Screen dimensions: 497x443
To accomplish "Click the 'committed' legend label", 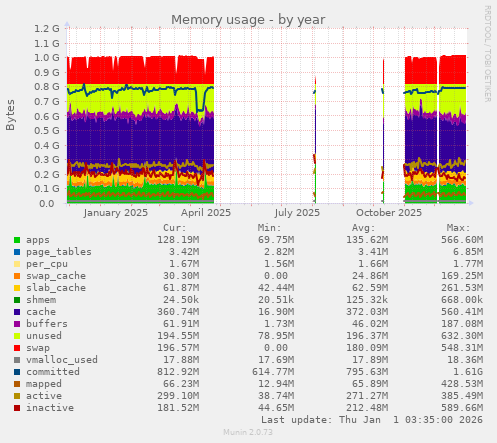I will click(x=53, y=372).
